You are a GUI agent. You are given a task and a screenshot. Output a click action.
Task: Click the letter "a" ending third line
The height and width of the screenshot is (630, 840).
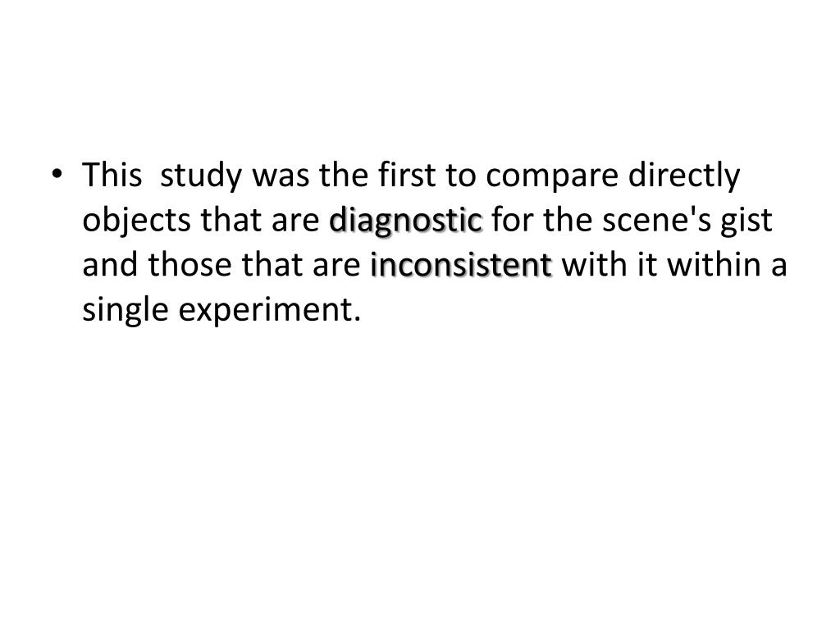click(x=779, y=267)
